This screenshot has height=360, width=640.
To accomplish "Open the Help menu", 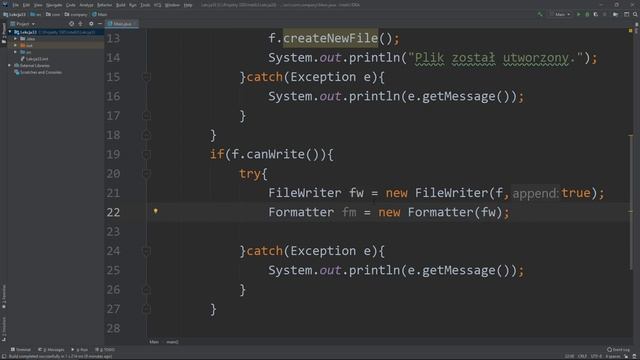I will coord(188,5).
